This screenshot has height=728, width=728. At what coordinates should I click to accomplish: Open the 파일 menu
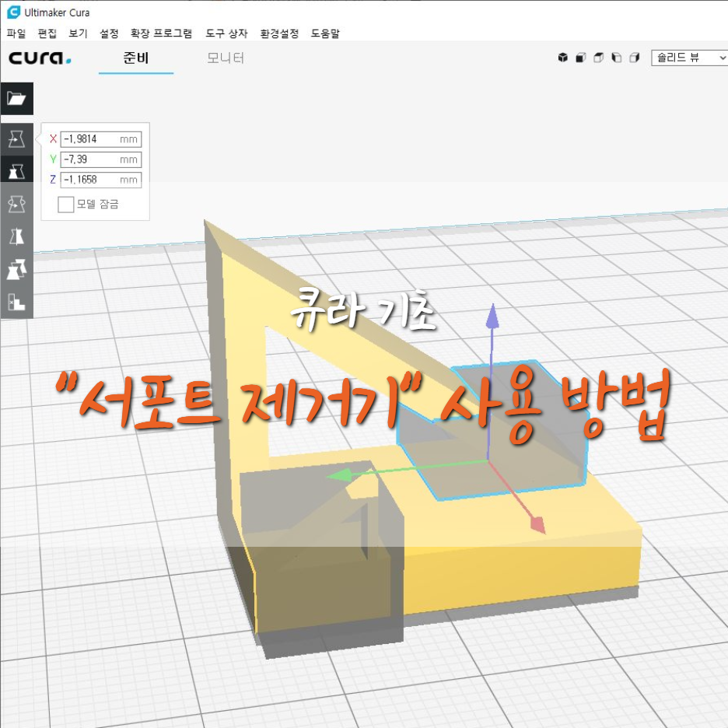click(x=16, y=33)
